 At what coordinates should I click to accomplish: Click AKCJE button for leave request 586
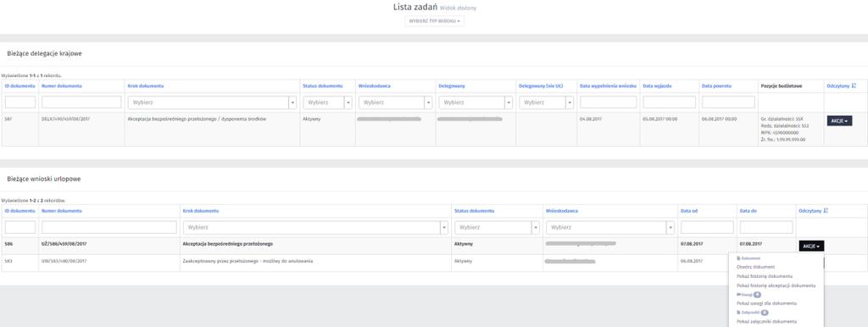[x=811, y=246]
